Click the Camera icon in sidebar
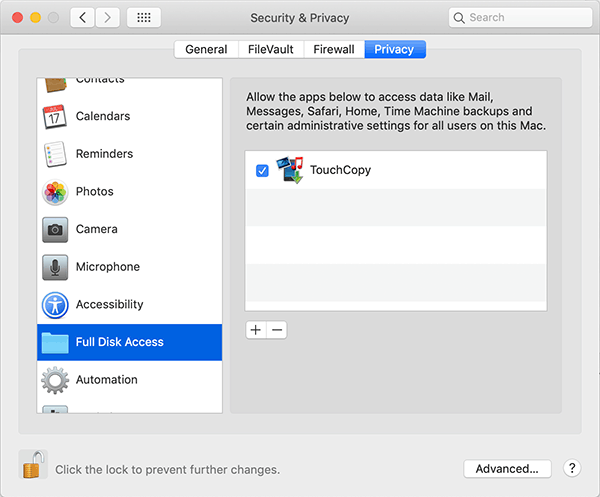This screenshot has height=497, width=600. click(x=55, y=230)
